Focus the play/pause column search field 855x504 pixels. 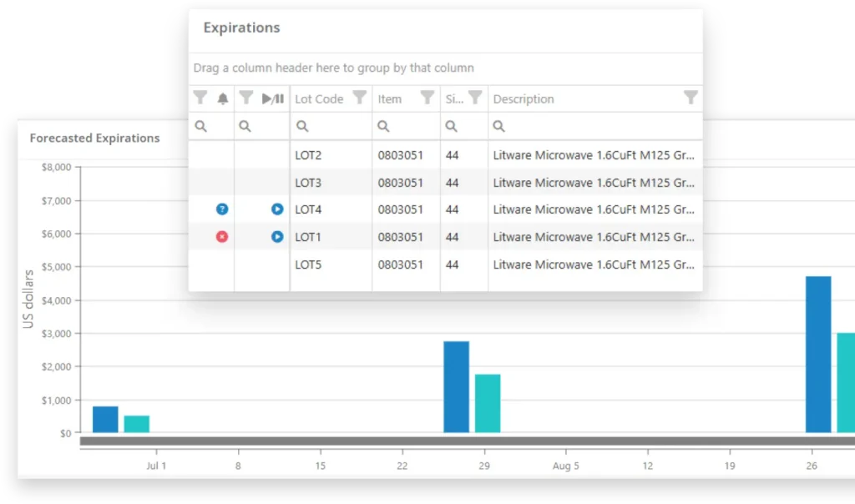pyautogui.click(x=261, y=126)
